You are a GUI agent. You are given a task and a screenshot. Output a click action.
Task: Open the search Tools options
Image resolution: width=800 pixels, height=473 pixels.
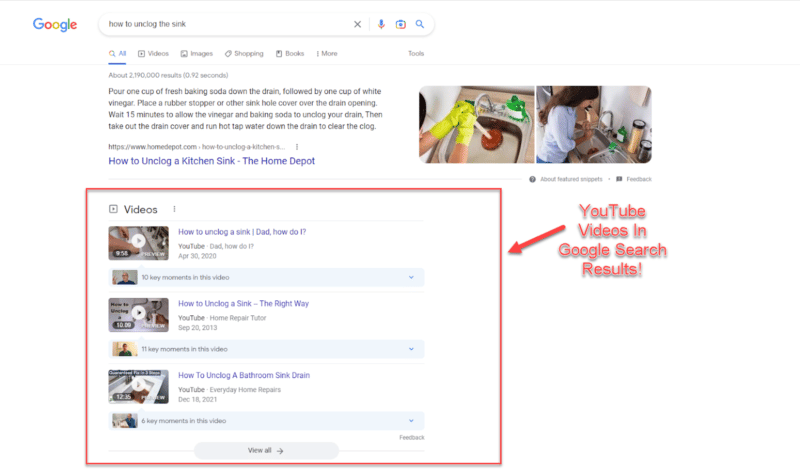point(416,54)
